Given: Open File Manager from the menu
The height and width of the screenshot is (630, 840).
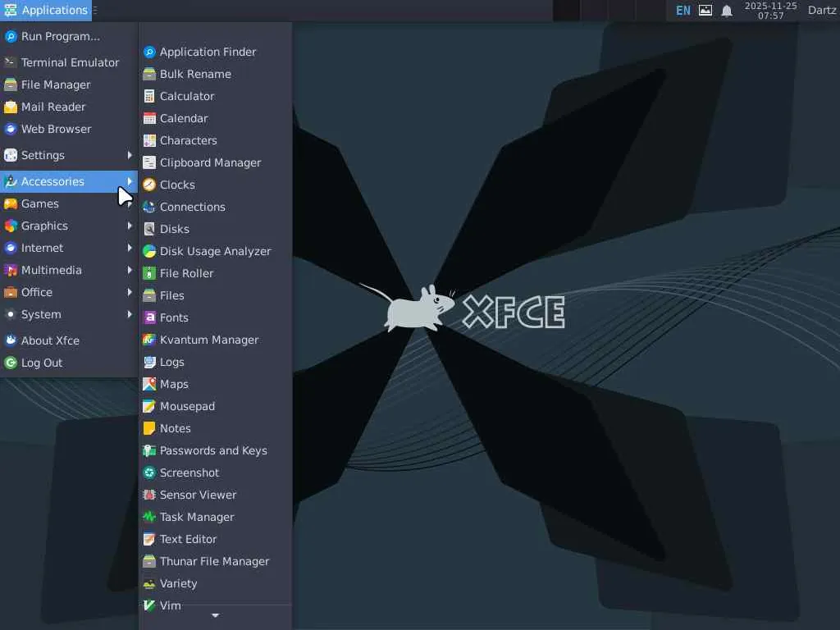Looking at the screenshot, I should (x=69, y=84).
